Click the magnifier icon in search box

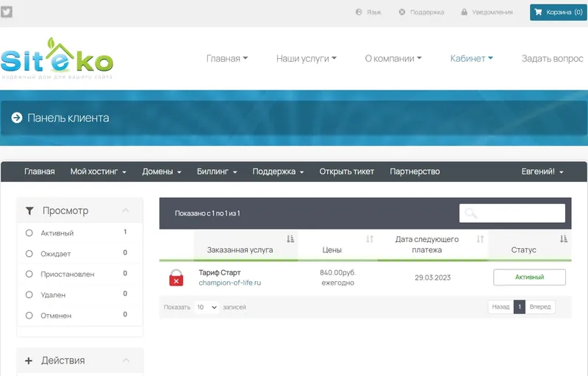pos(470,213)
